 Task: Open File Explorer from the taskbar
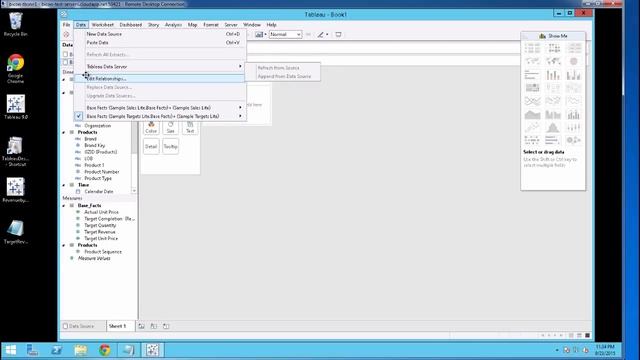pyautogui.click(x=81, y=350)
